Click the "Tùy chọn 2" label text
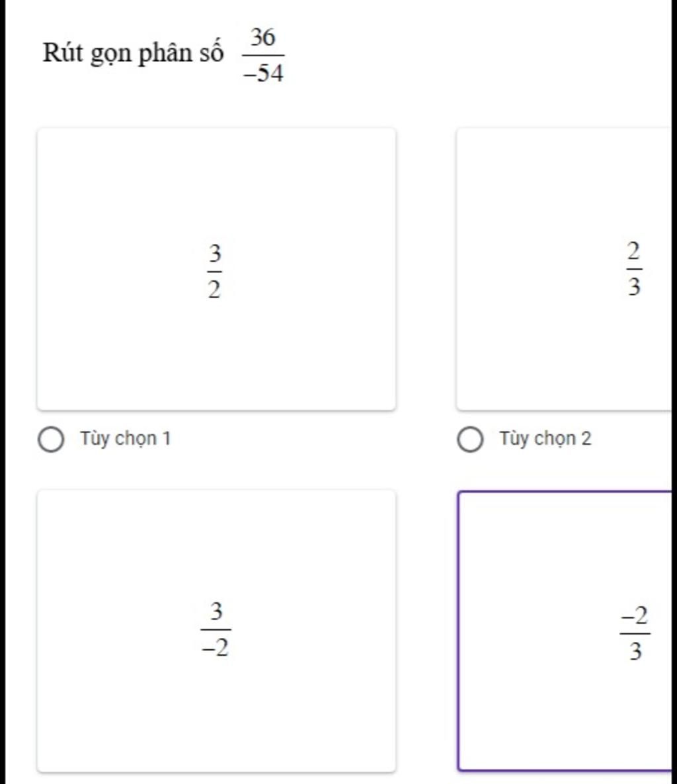The width and height of the screenshot is (677, 784). point(545,438)
